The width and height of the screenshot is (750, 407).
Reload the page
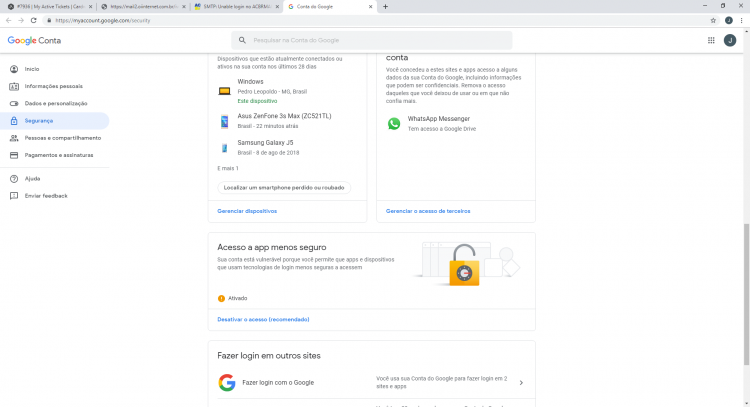pos(33,20)
